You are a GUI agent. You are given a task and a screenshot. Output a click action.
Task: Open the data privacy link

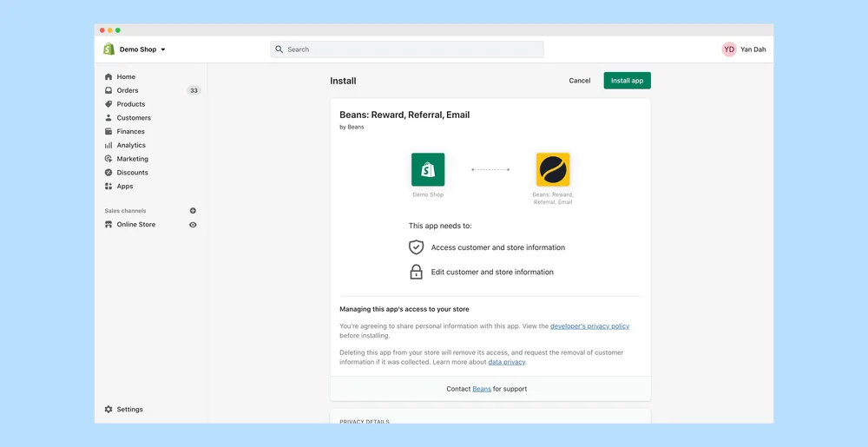point(507,362)
